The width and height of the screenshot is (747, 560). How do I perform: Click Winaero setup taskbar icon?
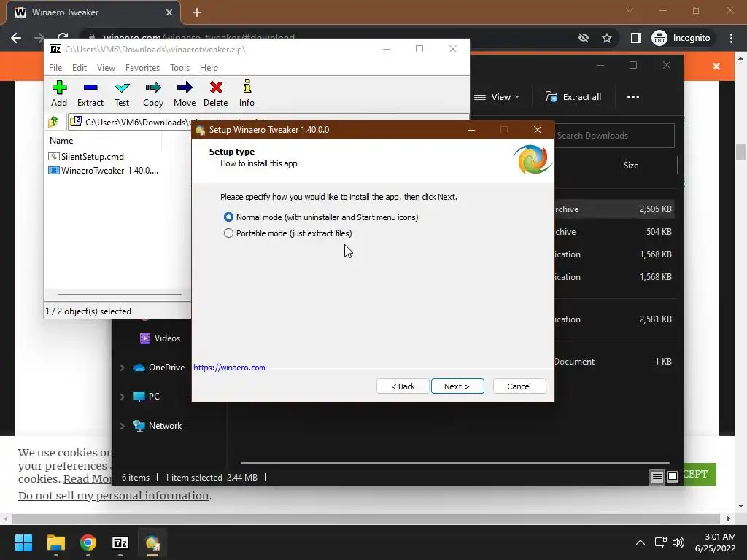coord(152,542)
